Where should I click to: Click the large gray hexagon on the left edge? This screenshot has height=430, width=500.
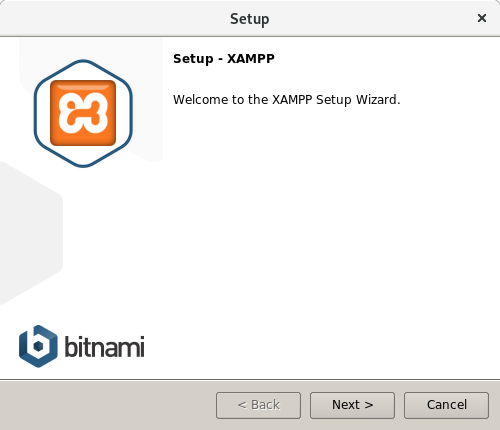[30, 233]
